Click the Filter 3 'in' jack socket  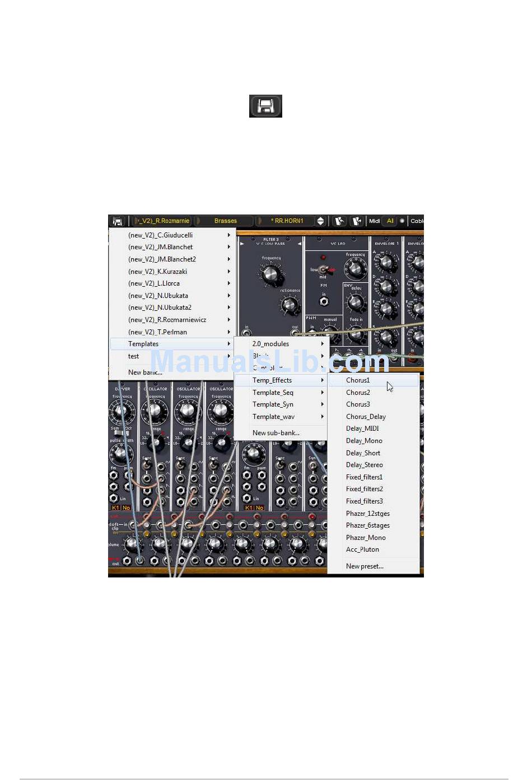click(x=246, y=334)
